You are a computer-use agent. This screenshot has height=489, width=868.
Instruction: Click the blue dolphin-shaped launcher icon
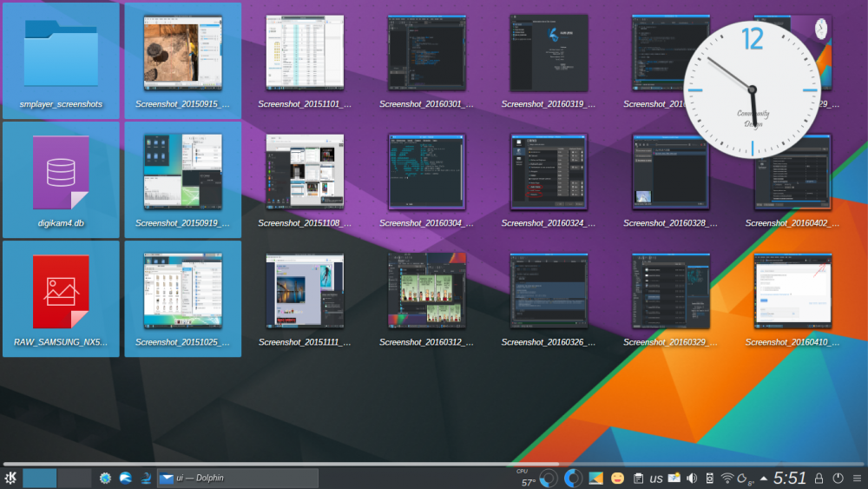point(146,478)
